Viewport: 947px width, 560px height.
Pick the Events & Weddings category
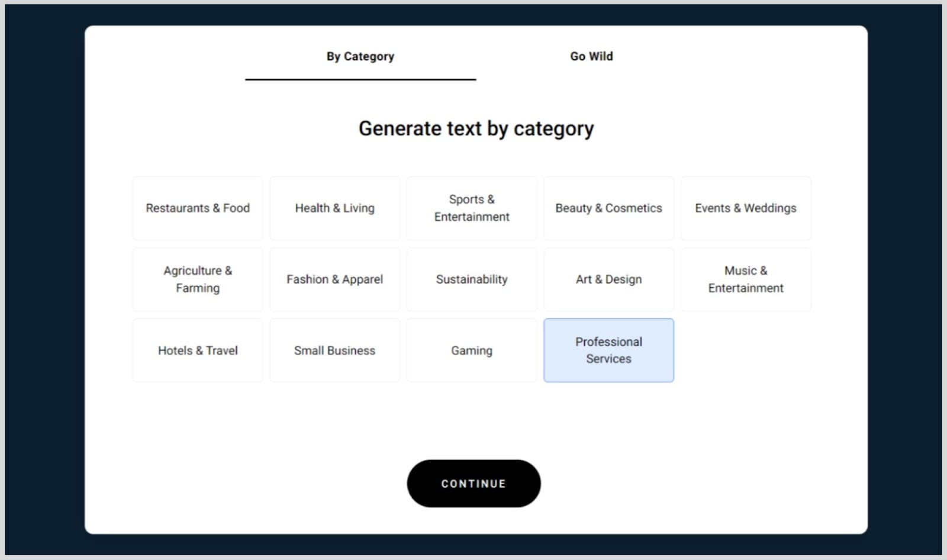[745, 208]
